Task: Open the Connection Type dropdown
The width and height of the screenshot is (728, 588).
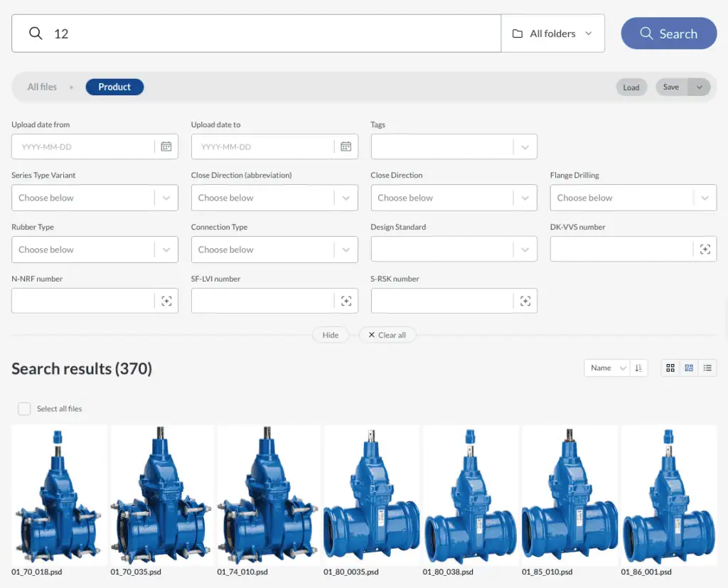Action: 274,250
